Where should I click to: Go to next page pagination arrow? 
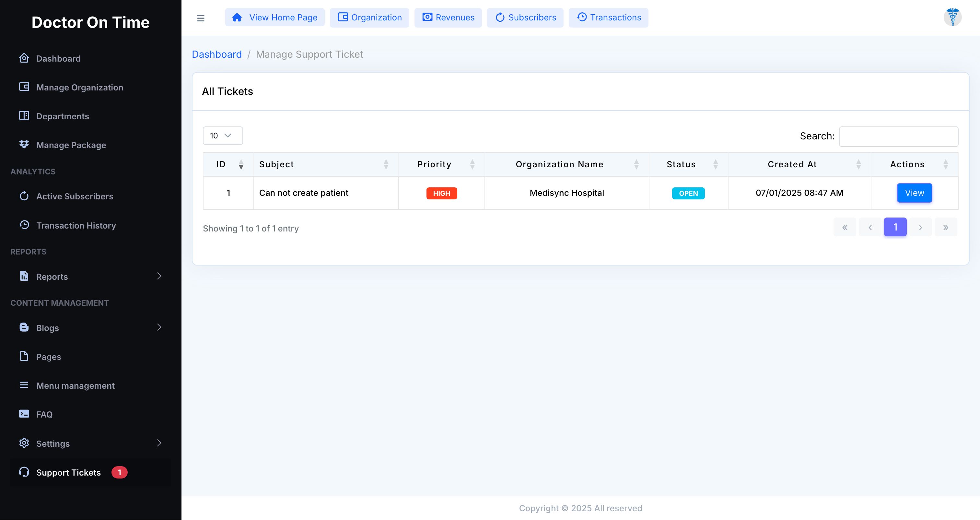(x=920, y=227)
